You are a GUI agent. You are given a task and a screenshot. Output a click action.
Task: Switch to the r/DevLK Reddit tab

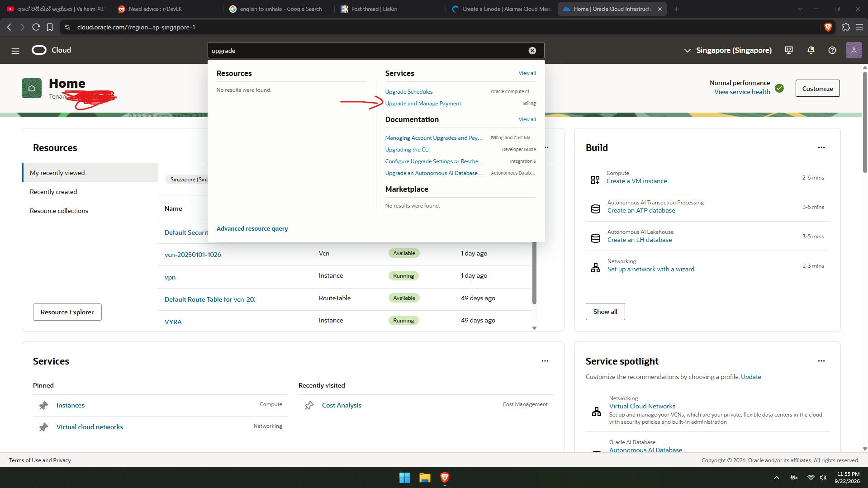166,9
